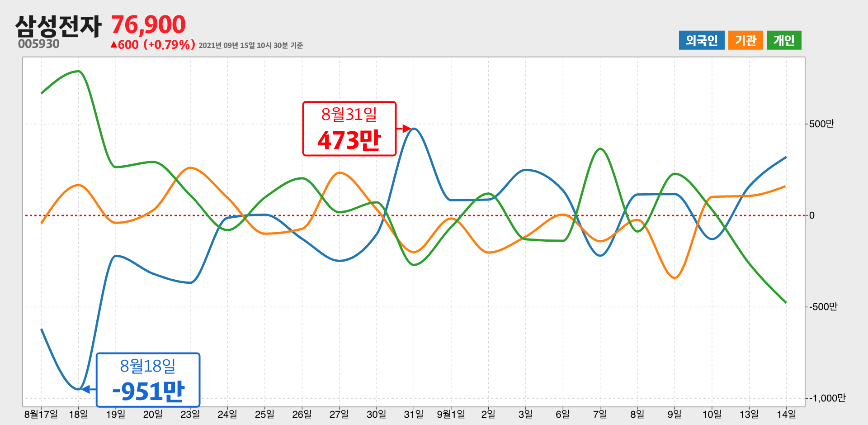Click the 27일 x-axis label

(x=339, y=414)
